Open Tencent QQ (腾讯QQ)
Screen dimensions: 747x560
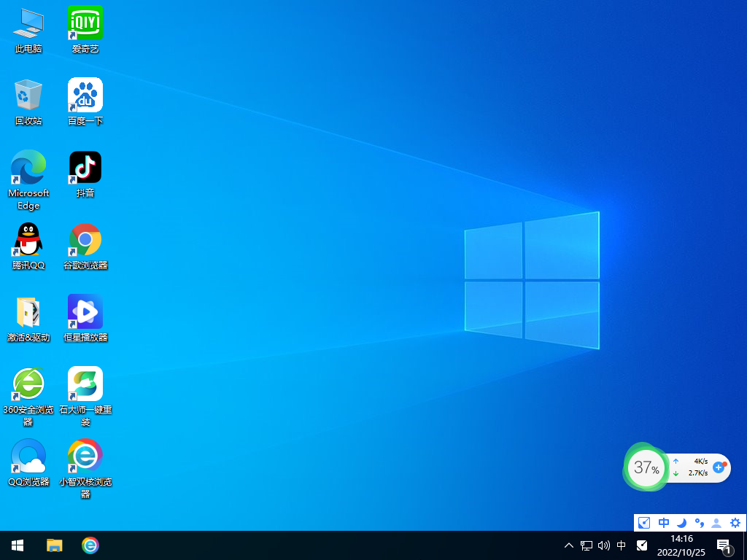click(x=28, y=238)
